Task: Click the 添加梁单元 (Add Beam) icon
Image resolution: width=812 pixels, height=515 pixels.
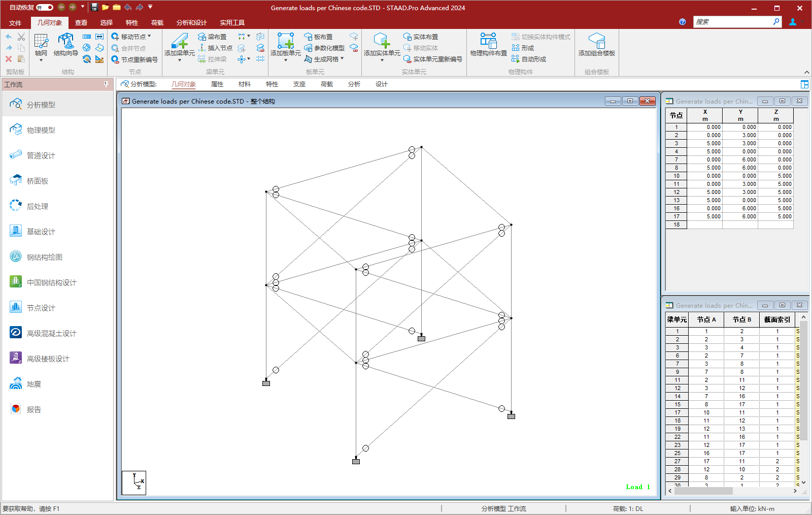Action: click(179, 42)
